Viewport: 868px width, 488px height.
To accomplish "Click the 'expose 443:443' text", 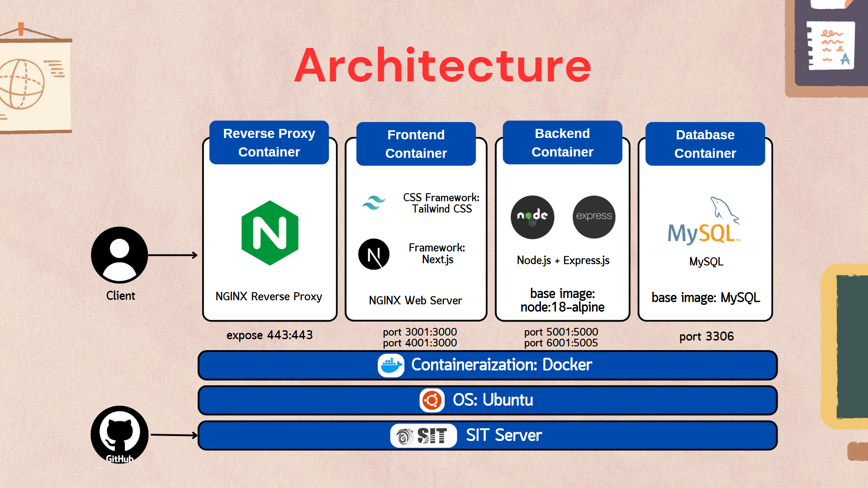I will click(270, 335).
